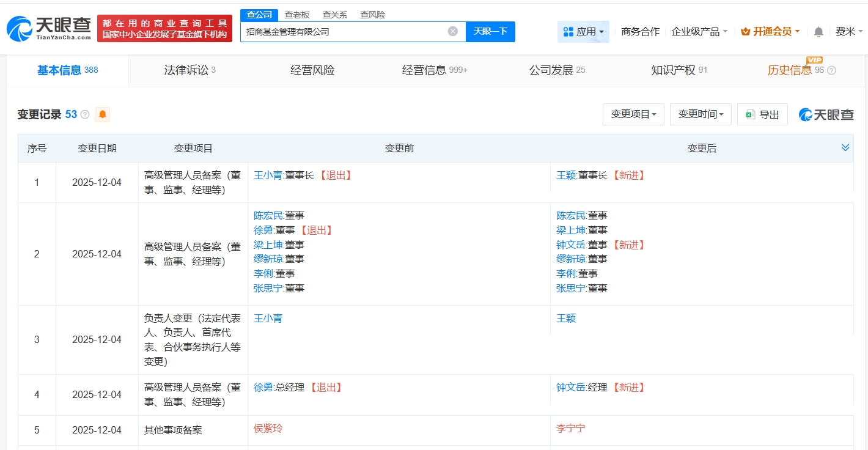Open the 变更项目 filter dropdown
Viewport: 868px width, 450px height.
coord(633,114)
